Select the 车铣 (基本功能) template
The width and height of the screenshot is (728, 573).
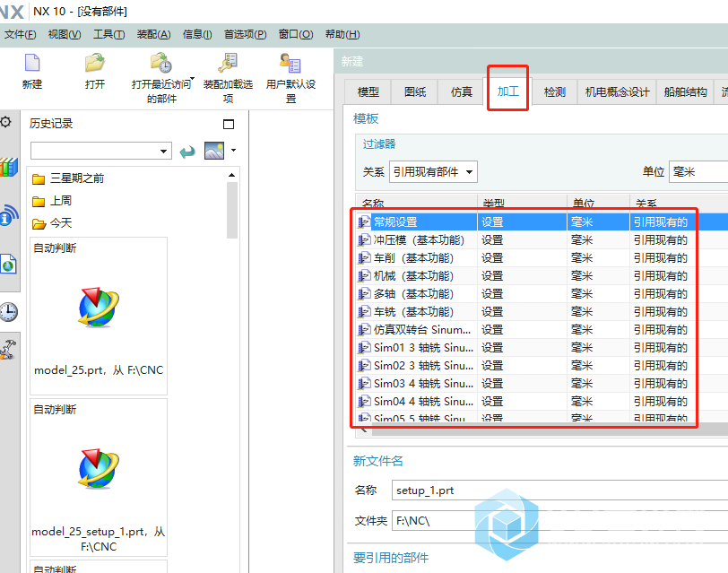[x=542, y=311]
